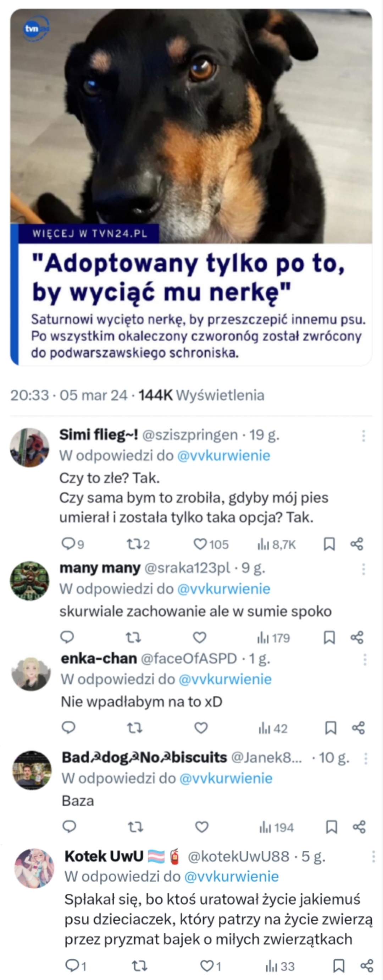Screen dimensions: 383x980
Task: Reply to Simi flieg's comment
Action: tap(68, 544)
